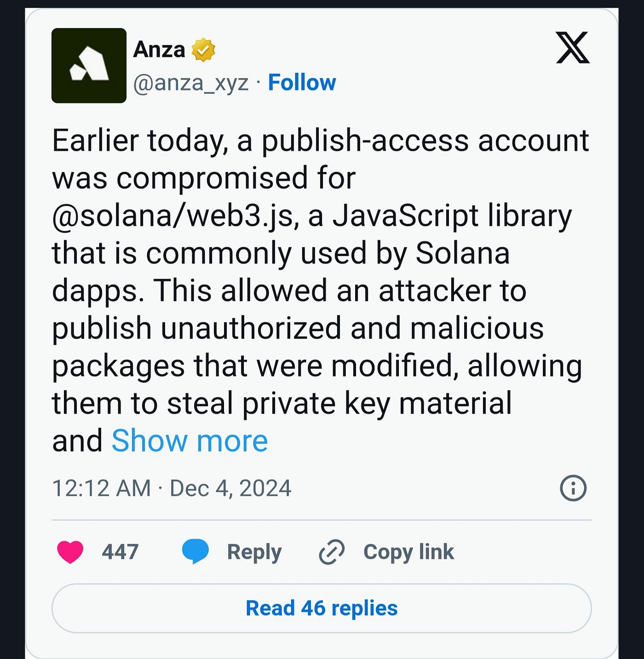Click the blue reply speech bubble icon
The image size is (644, 659).
195,551
